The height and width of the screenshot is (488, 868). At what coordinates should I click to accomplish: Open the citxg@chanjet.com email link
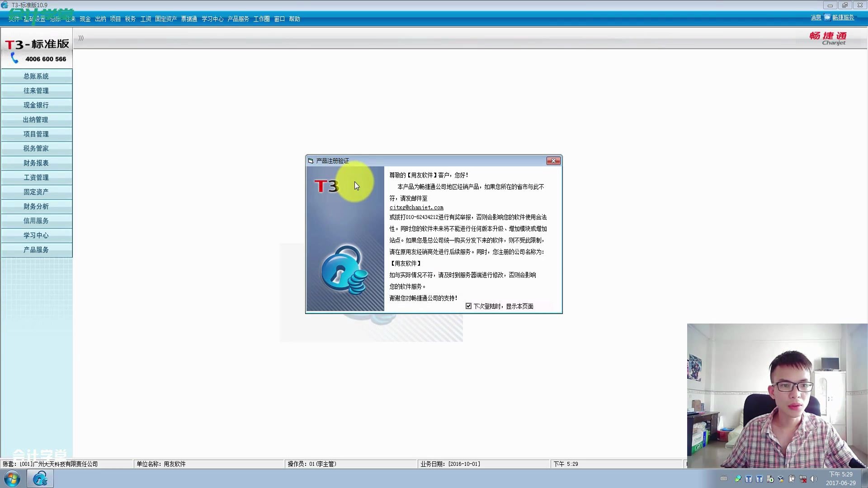(x=416, y=207)
